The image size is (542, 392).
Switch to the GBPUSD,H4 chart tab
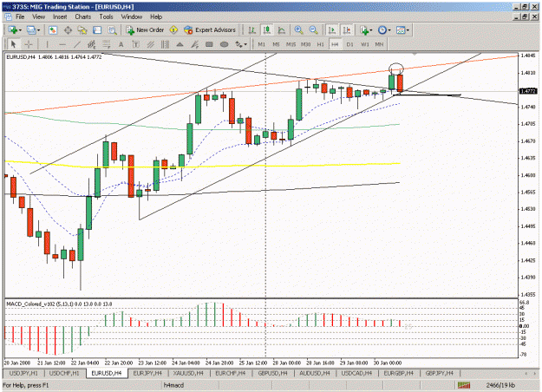point(272,373)
